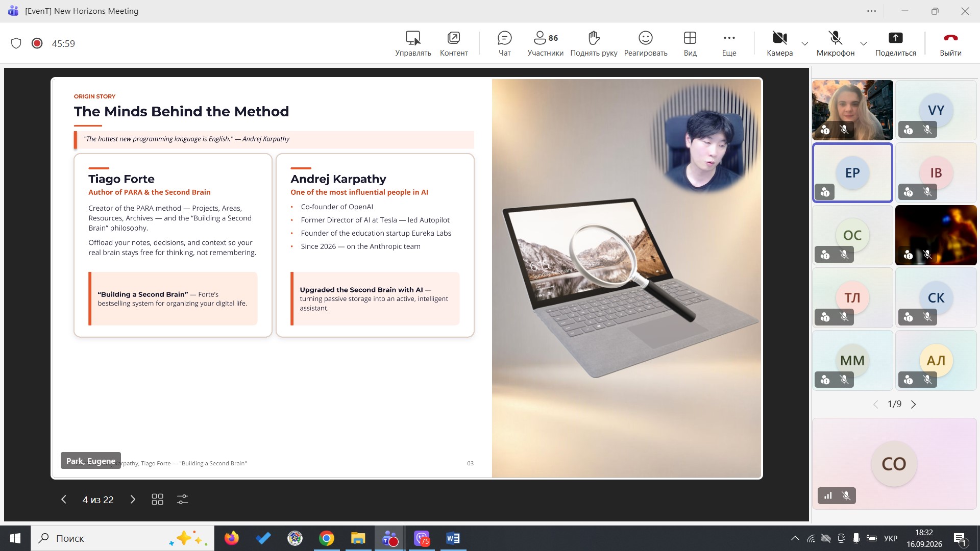This screenshot has height=551, width=980.
Task: Unmute the Микрофон microphone
Action: [835, 43]
